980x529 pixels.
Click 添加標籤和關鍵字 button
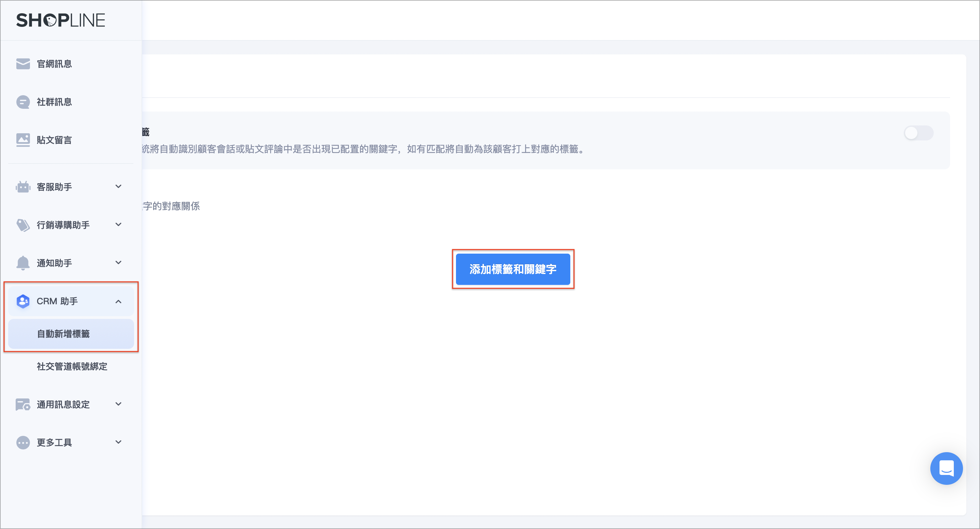pos(513,269)
